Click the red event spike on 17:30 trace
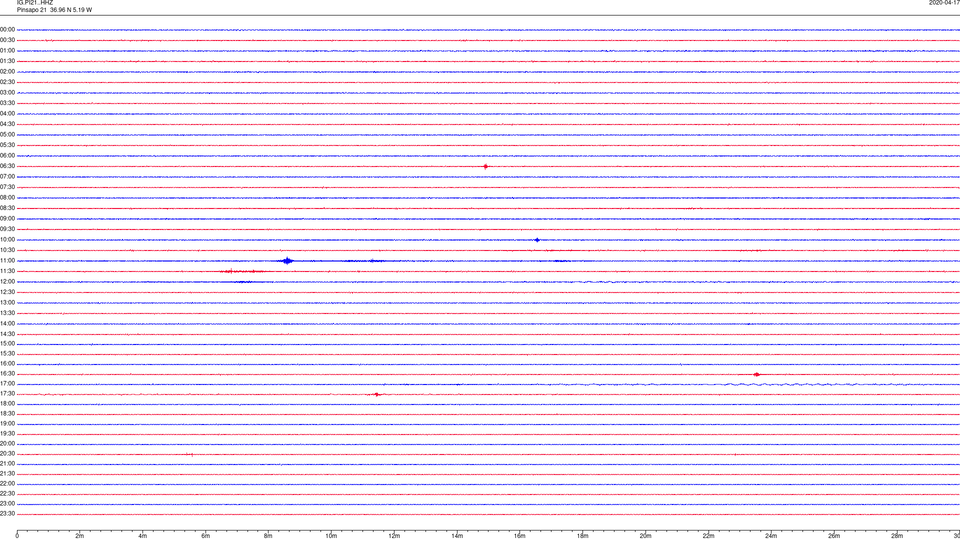Image resolution: width=960 pixels, height=540 pixels. [x=377, y=394]
